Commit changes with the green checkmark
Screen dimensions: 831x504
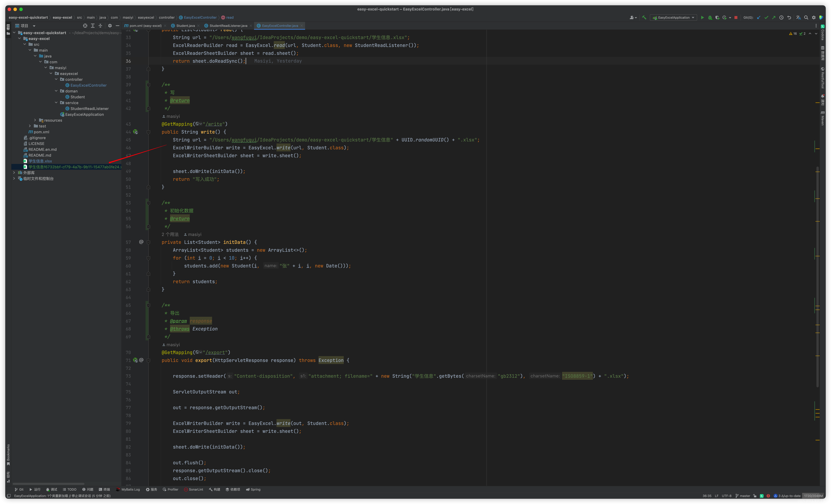766,17
